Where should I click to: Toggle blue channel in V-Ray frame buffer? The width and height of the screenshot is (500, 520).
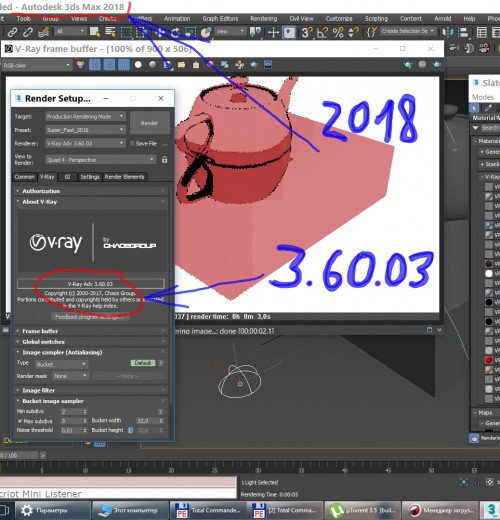[x=124, y=65]
